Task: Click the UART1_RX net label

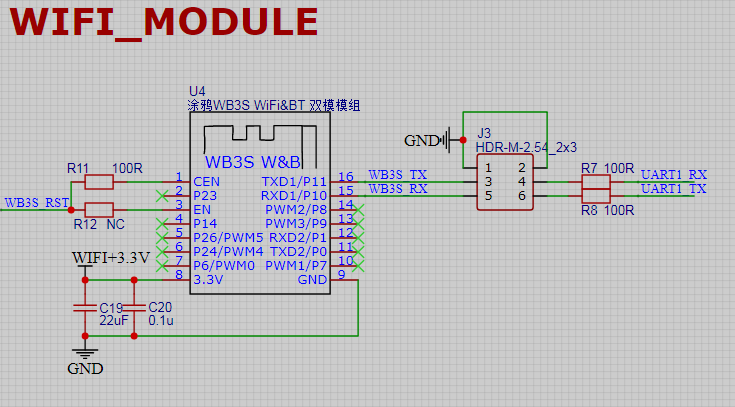Action: [674, 175]
